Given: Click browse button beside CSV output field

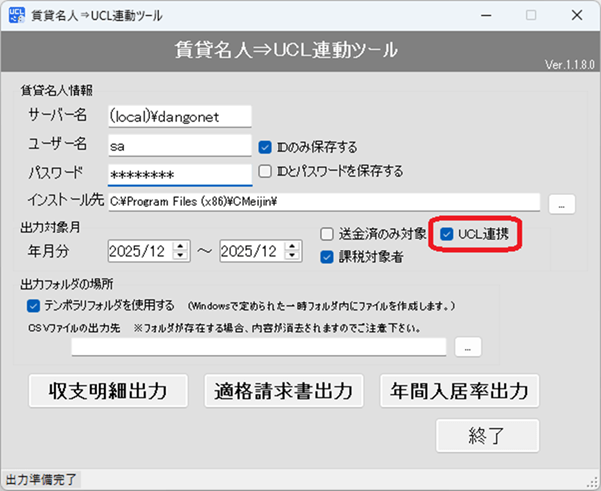Looking at the screenshot, I should (x=467, y=347).
